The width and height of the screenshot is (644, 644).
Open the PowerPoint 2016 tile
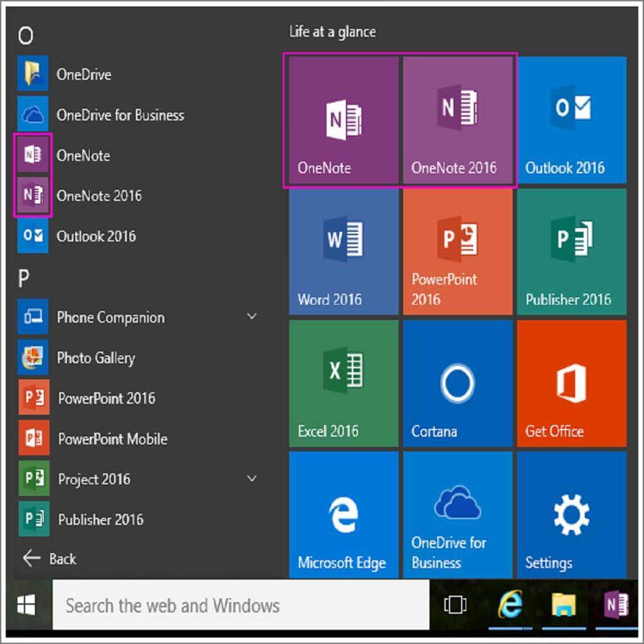click(457, 252)
